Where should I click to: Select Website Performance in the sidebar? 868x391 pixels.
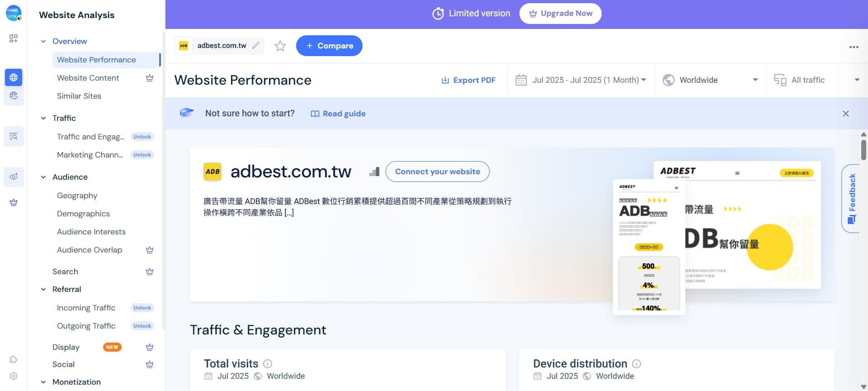(105, 60)
